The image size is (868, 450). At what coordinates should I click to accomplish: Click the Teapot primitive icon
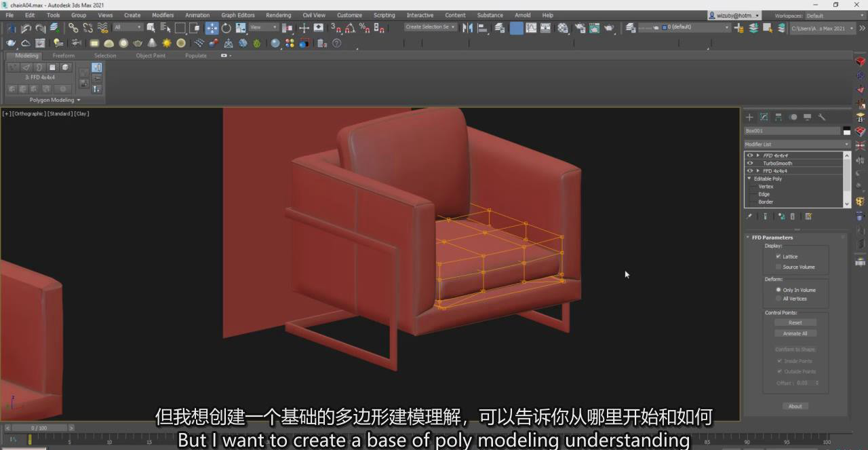[138, 43]
